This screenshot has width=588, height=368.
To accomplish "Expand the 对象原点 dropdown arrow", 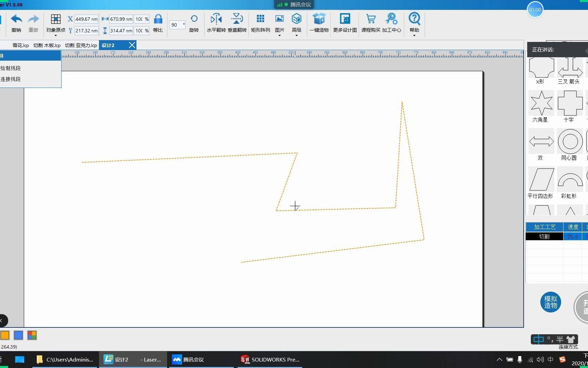I will pos(56,35).
